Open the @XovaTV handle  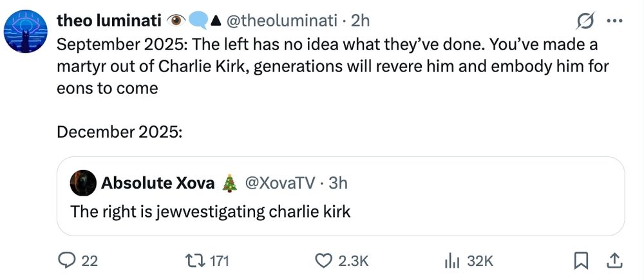point(278,183)
